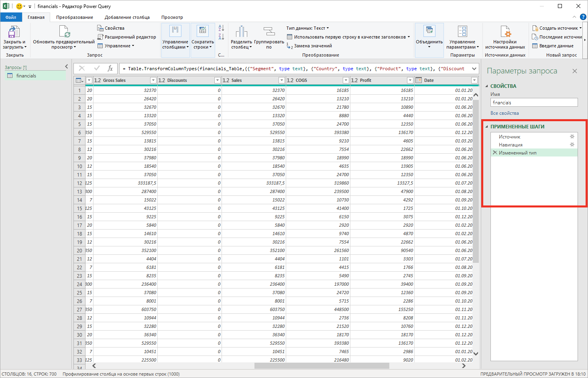Open the Gross Sales column filter dropdown
588x378 pixels.
(x=153, y=80)
